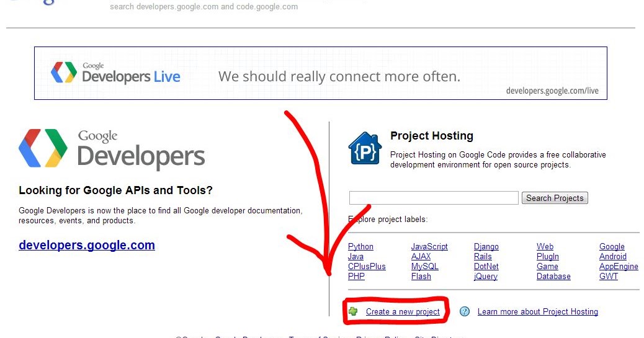Select the Java project label
Image resolution: width=644 pixels, height=338 pixels.
click(356, 256)
